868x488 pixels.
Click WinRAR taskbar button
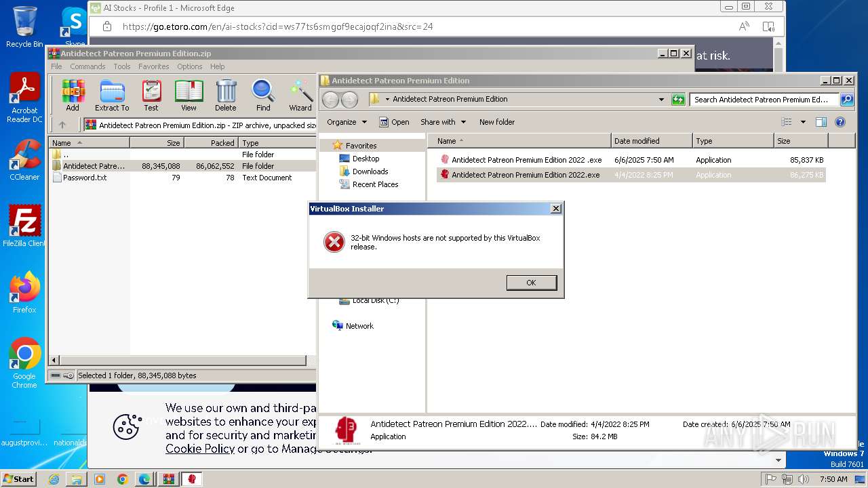tap(167, 479)
